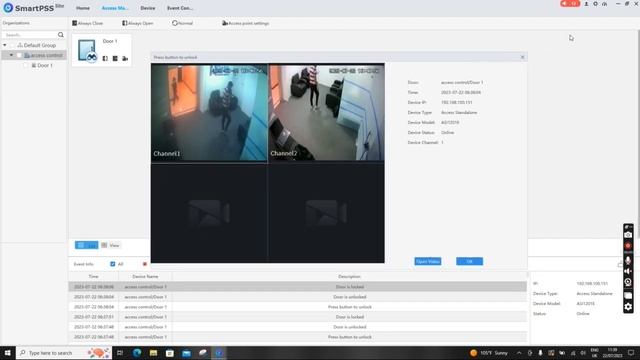The width and height of the screenshot is (640, 360).
Task: Click the red record button in recorder bar
Action: [x=628, y=246]
